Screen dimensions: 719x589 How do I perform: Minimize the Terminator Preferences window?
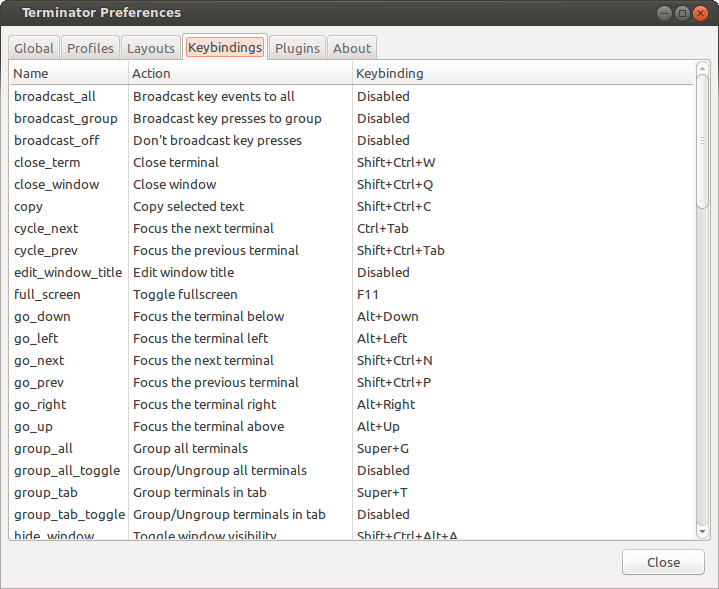(x=664, y=13)
